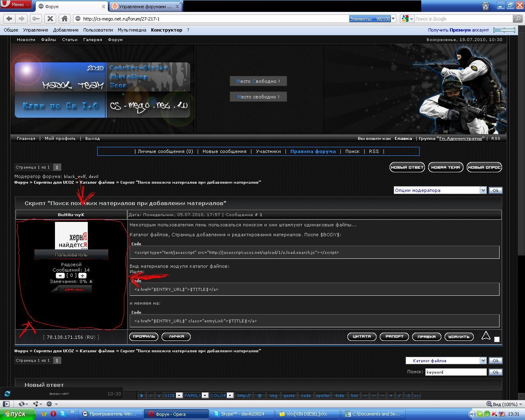The width and height of the screenshot is (525, 420).
Task: Click the Новый ответ button
Action: (x=407, y=167)
